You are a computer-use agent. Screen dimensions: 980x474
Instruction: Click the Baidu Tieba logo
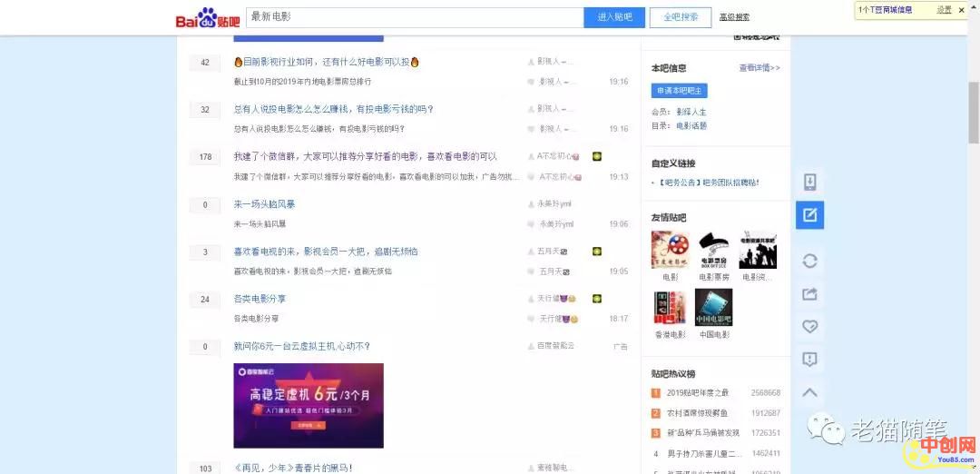coord(207,18)
